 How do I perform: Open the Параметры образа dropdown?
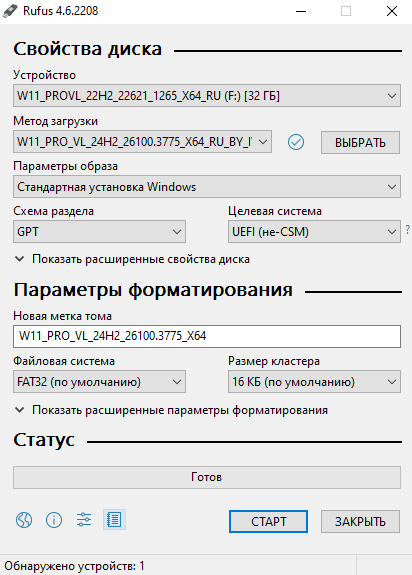coord(207,187)
